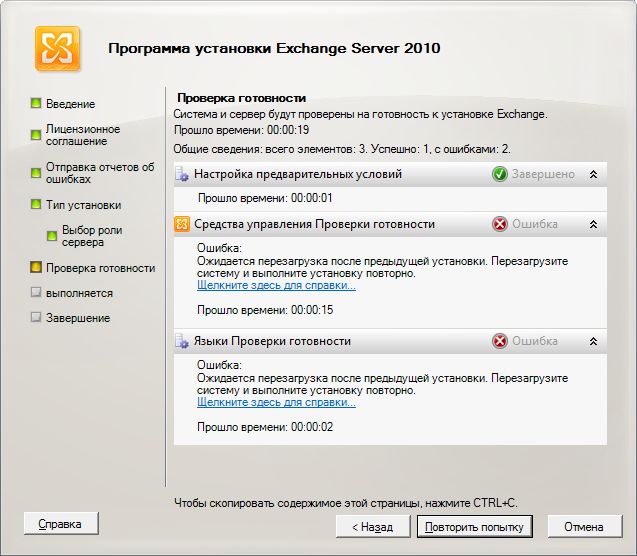The height and width of the screenshot is (556, 637).
Task: Select the Отправка отчетов об ошибках step
Action: [100, 173]
